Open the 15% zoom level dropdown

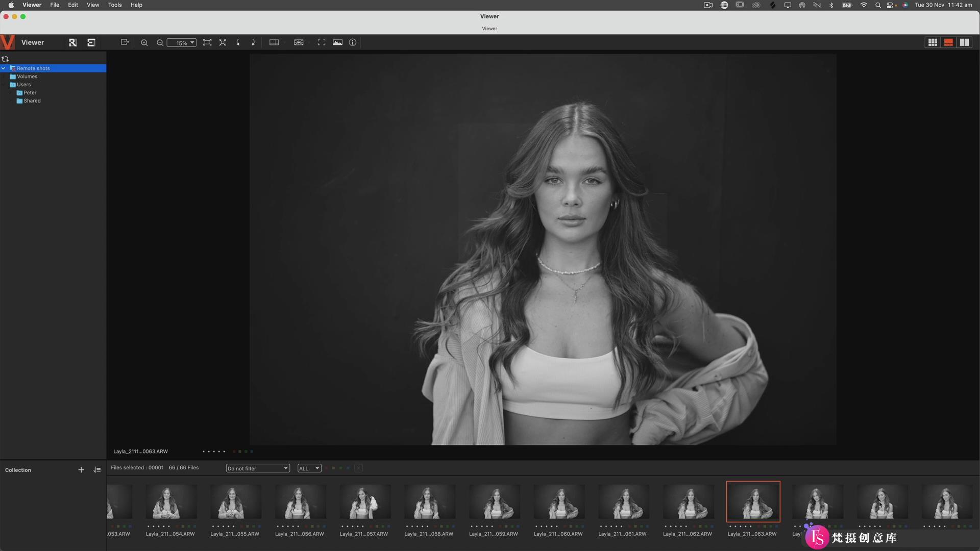click(182, 43)
